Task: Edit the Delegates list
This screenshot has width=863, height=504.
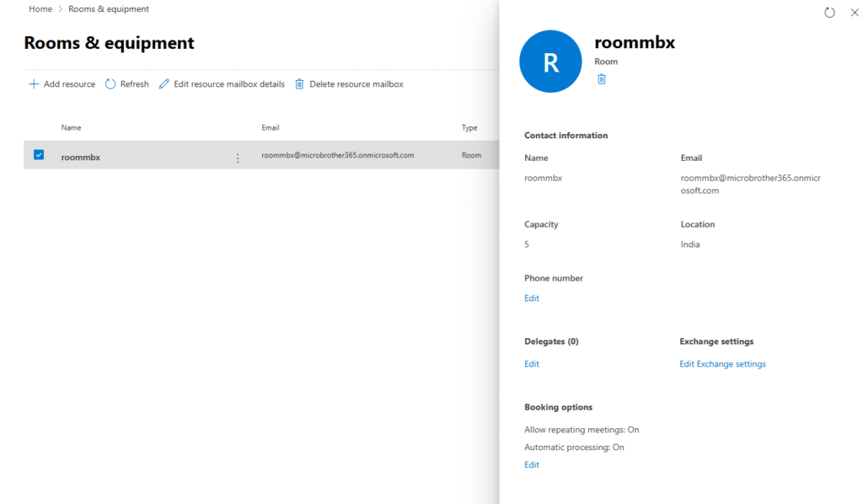Action: (x=532, y=364)
